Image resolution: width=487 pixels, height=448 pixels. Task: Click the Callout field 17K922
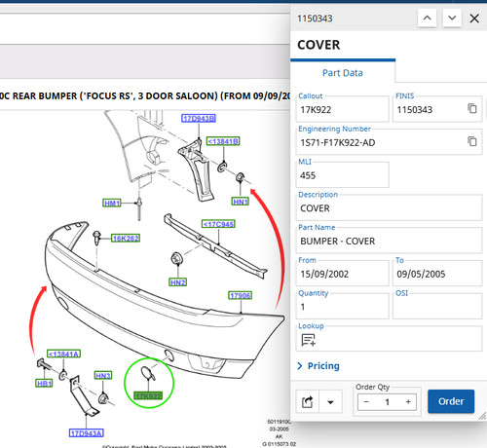342,109
